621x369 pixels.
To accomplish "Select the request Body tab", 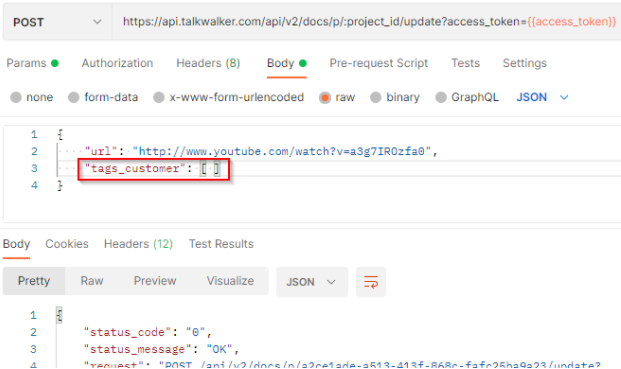I will pyautogui.click(x=287, y=63).
